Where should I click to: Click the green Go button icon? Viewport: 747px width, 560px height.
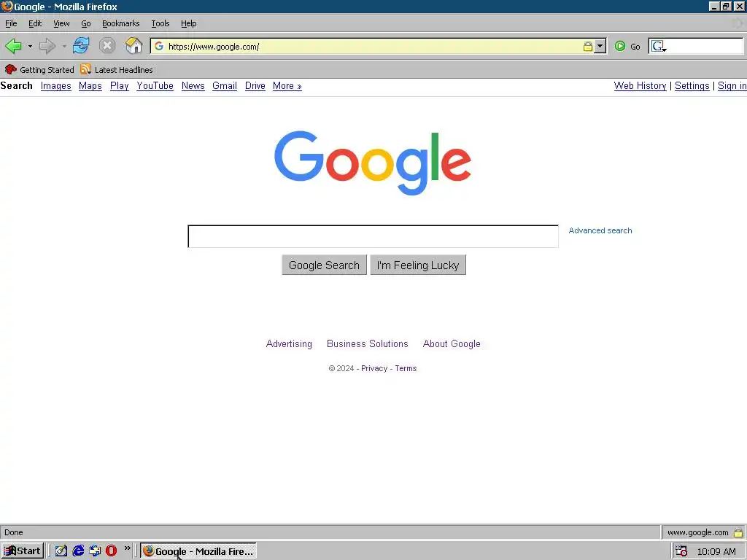tap(620, 46)
